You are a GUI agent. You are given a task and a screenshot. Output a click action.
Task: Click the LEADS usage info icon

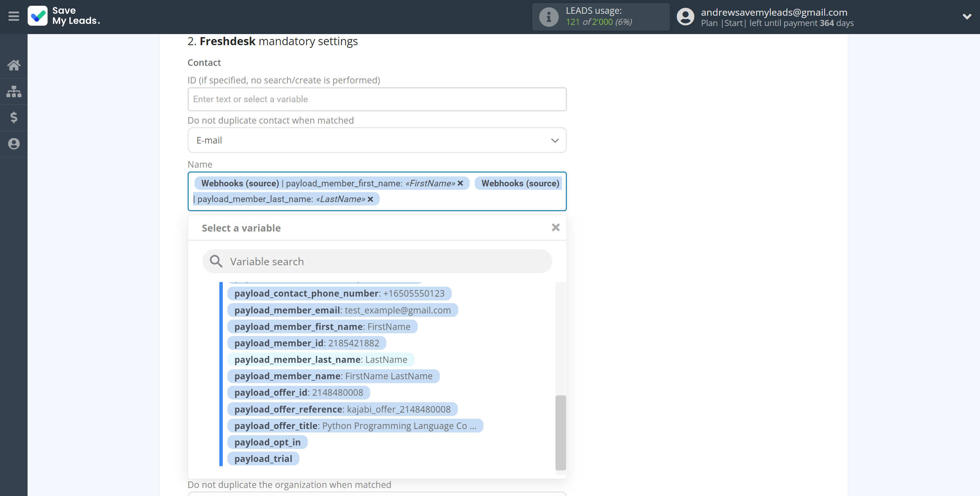pyautogui.click(x=549, y=17)
